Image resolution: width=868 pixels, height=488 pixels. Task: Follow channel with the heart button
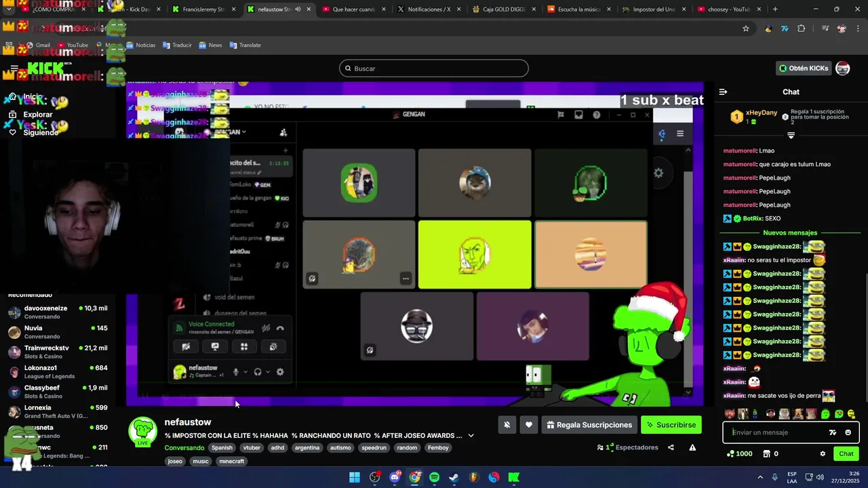pyautogui.click(x=529, y=425)
